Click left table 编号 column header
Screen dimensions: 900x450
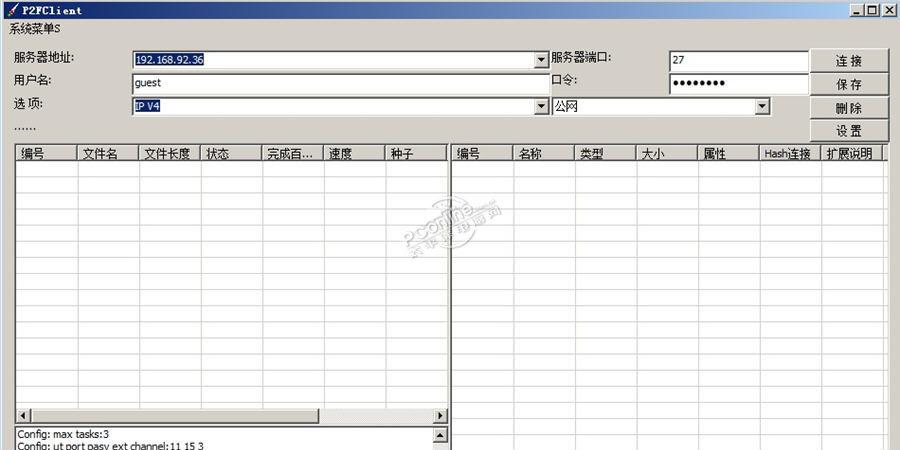[x=46, y=153]
